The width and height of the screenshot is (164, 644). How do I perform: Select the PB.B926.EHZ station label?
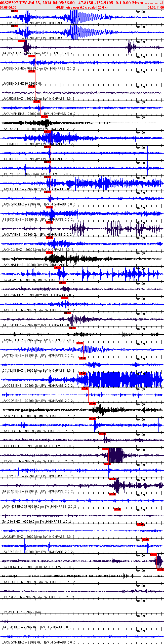coord(38,476)
